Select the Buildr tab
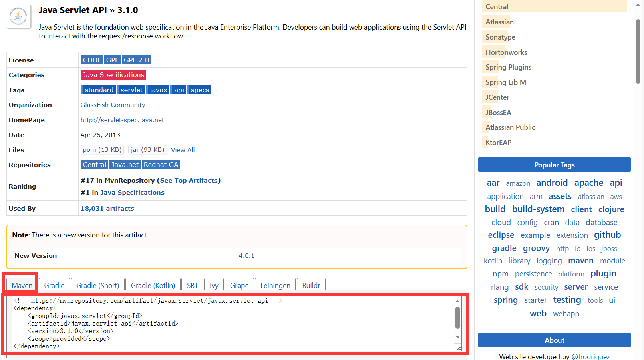Viewport: 644px width, 360px height. tap(311, 285)
